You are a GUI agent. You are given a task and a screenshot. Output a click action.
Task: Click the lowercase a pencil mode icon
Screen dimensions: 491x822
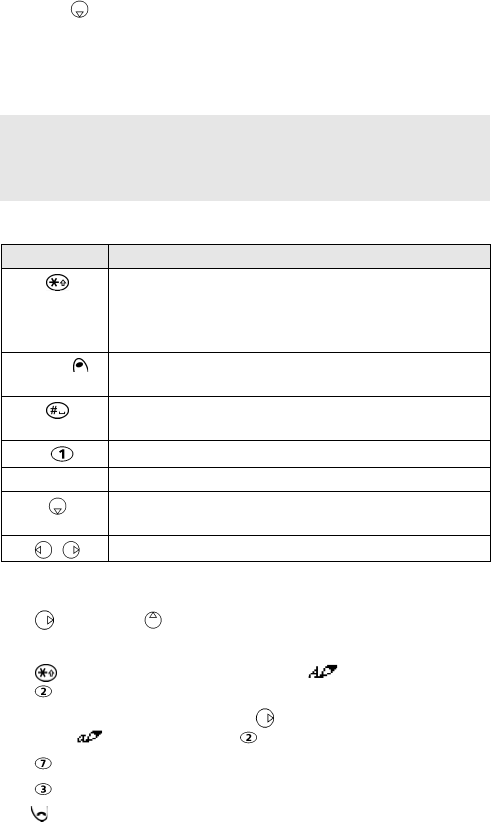pyautogui.click(x=89, y=737)
